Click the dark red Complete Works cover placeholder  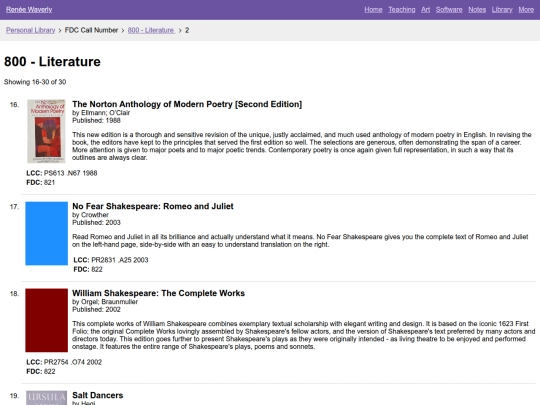pos(46,320)
